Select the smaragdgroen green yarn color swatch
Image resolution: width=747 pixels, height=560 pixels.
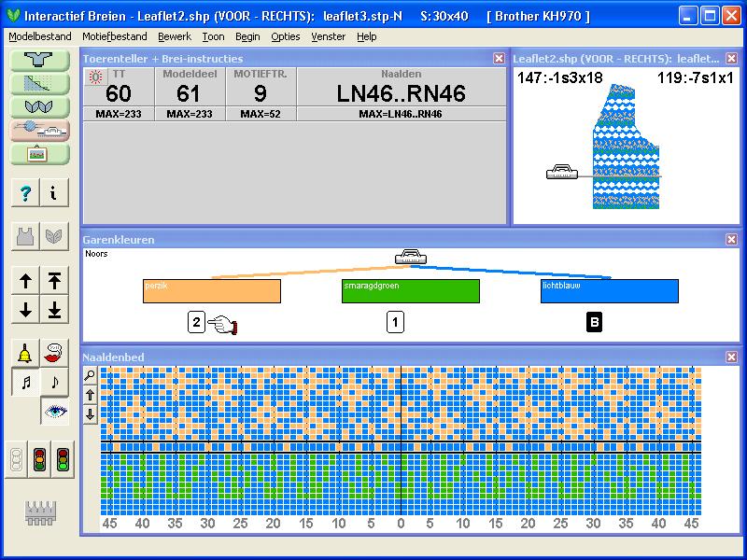coord(411,291)
